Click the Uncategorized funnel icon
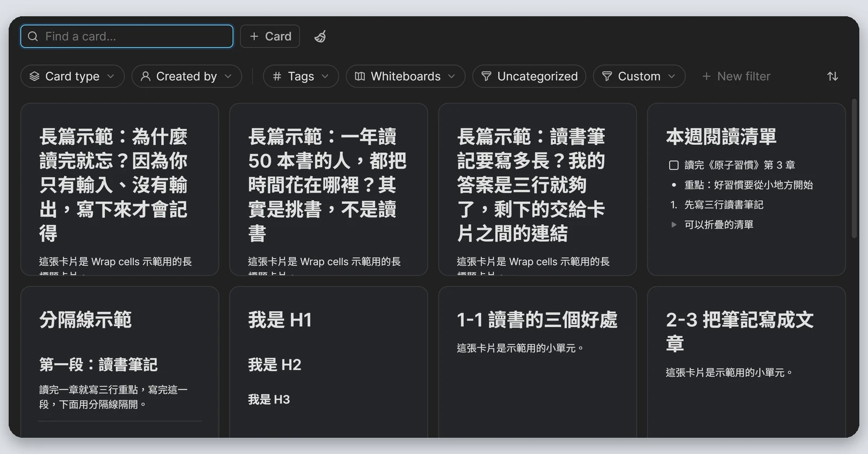This screenshot has height=454, width=868. click(x=487, y=76)
